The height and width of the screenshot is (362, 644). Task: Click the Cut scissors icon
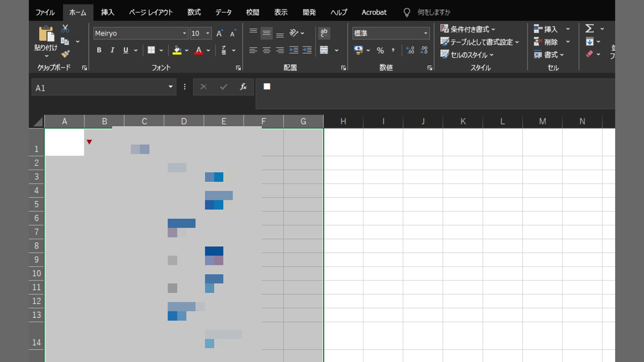[65, 28]
